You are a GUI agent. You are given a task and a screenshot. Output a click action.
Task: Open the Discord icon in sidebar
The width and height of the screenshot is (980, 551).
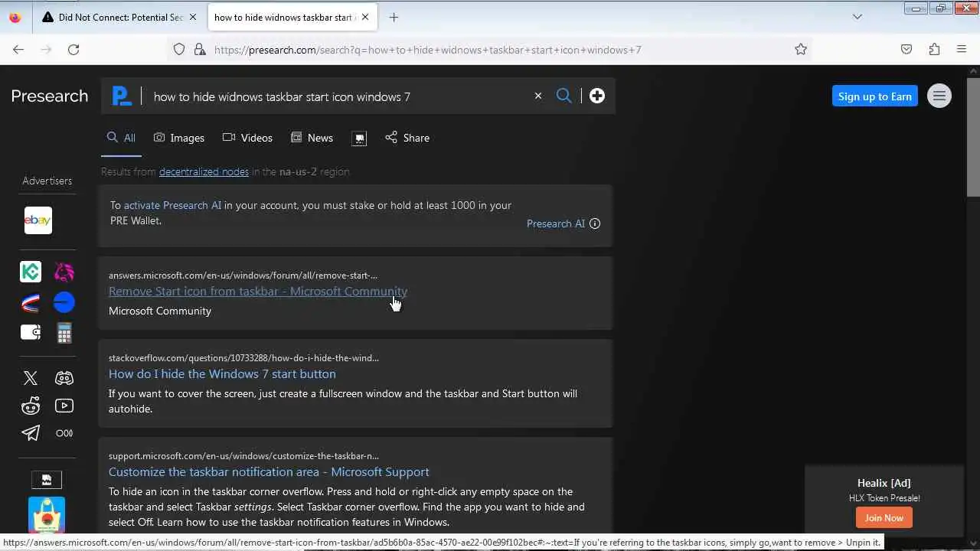[64, 378]
